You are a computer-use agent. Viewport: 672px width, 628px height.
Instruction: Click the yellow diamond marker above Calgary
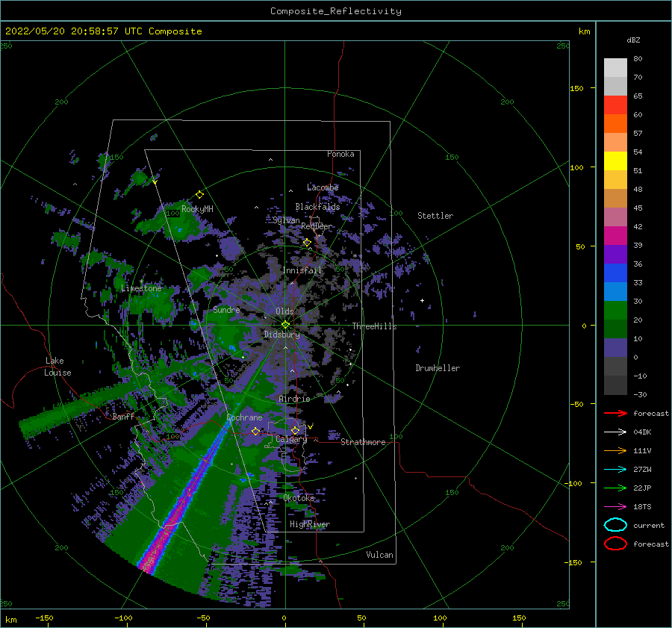(295, 430)
